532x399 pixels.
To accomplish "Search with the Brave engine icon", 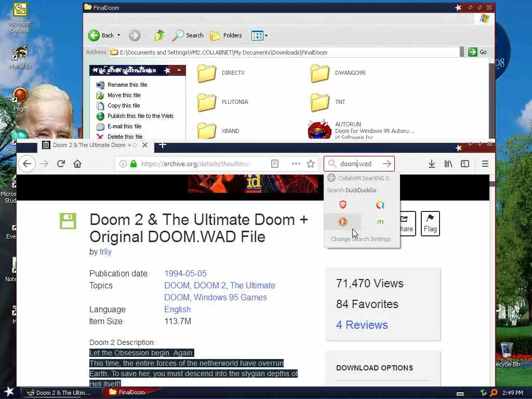I will [343, 205].
